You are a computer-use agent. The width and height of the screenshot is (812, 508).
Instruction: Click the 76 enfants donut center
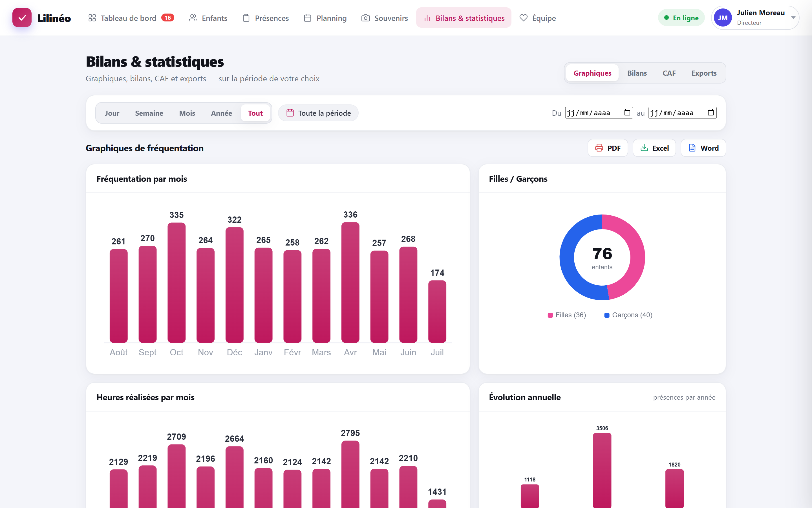[x=602, y=258]
